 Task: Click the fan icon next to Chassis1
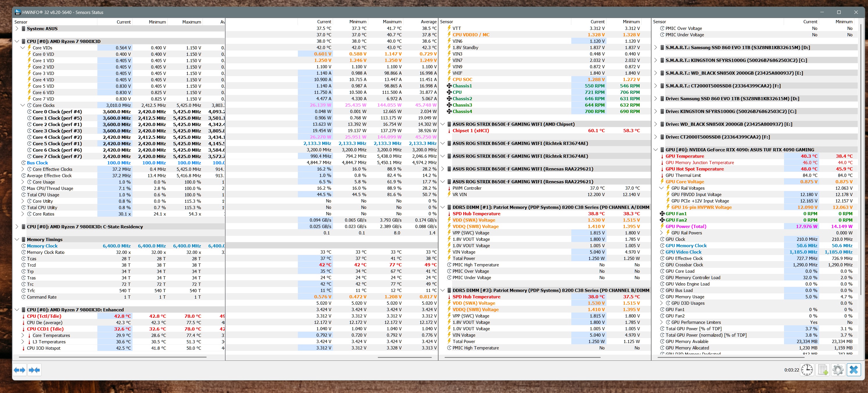click(449, 86)
